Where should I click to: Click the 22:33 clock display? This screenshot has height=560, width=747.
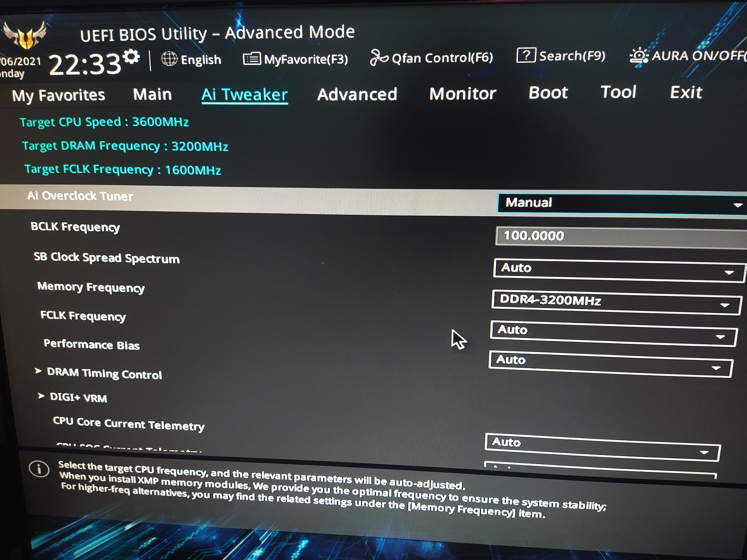click(84, 65)
